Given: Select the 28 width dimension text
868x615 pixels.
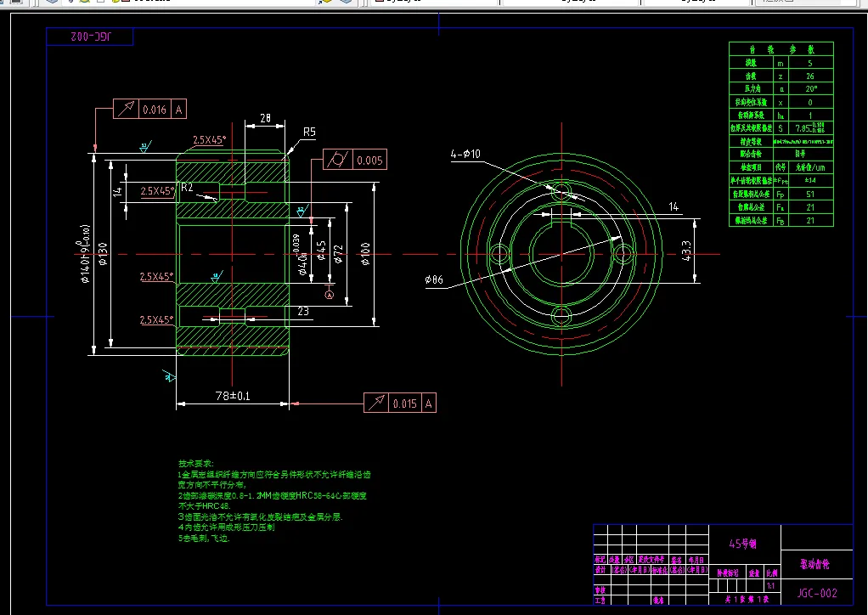Looking at the screenshot, I should tap(265, 118).
